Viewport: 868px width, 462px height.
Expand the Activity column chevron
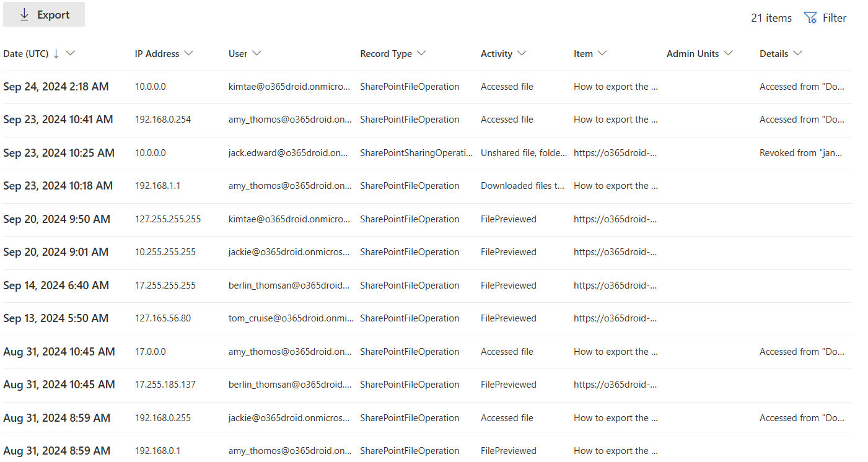coord(521,53)
